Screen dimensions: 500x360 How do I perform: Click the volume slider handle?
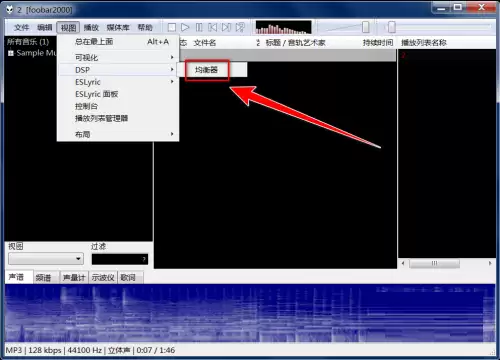(x=366, y=27)
